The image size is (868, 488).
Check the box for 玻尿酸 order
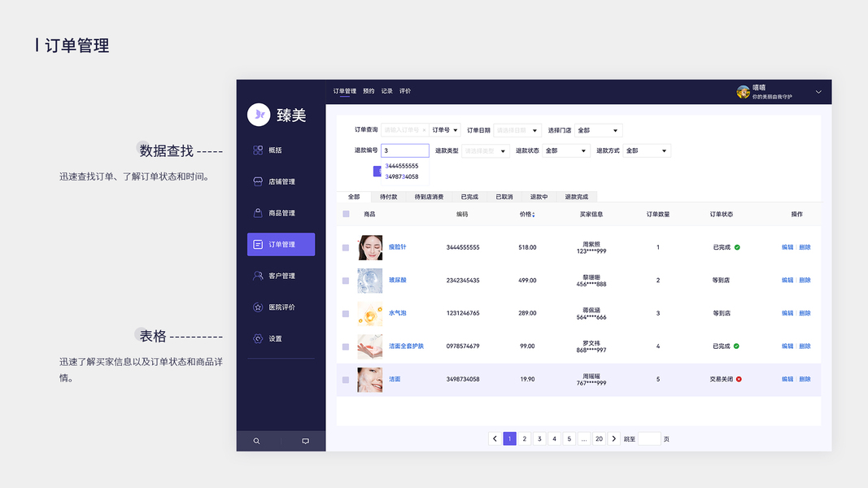pyautogui.click(x=346, y=281)
